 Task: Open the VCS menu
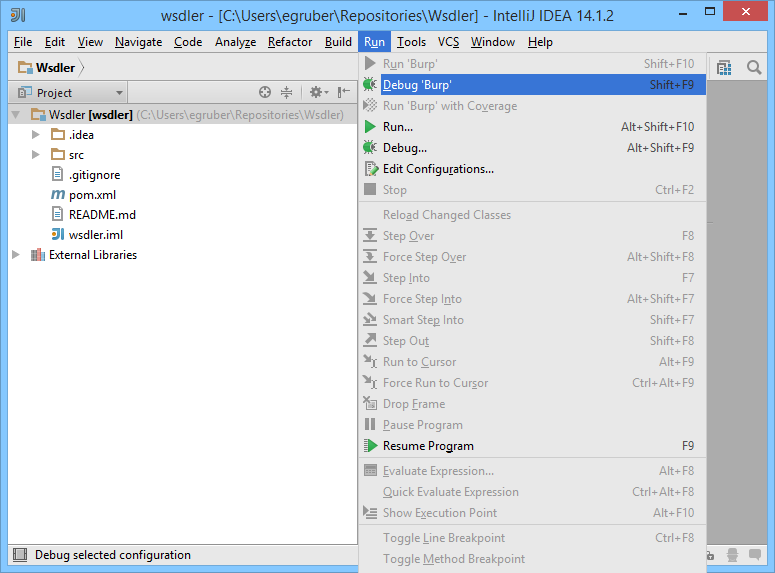[x=448, y=42]
